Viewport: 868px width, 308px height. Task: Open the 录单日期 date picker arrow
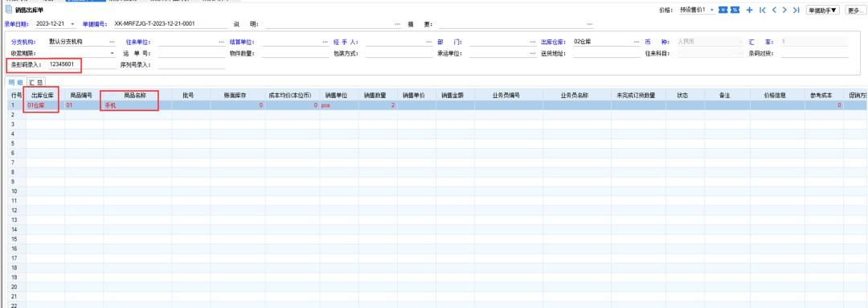tap(72, 24)
